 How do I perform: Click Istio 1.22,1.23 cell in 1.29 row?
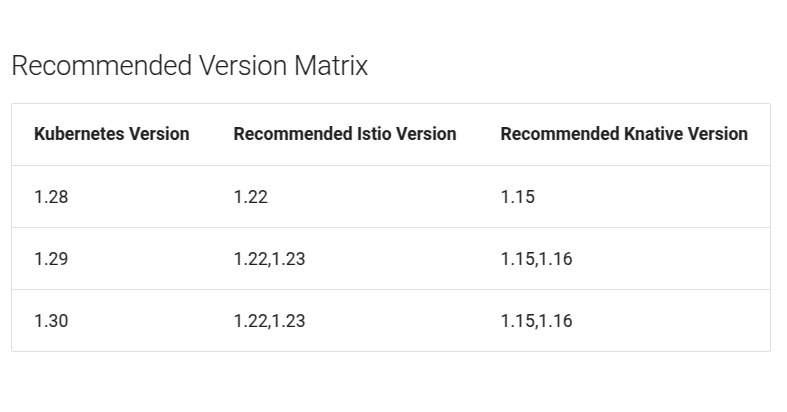coord(270,259)
